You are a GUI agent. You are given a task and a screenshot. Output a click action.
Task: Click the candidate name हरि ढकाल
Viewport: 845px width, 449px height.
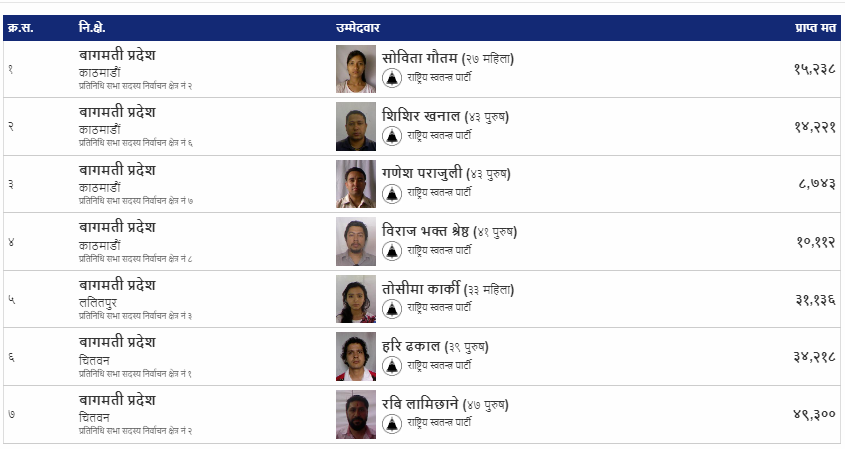[x=411, y=346]
